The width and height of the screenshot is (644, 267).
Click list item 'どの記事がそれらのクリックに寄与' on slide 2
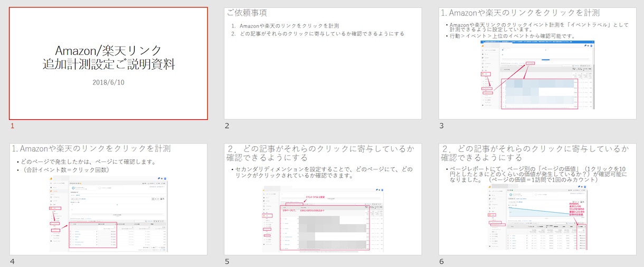tap(318, 34)
